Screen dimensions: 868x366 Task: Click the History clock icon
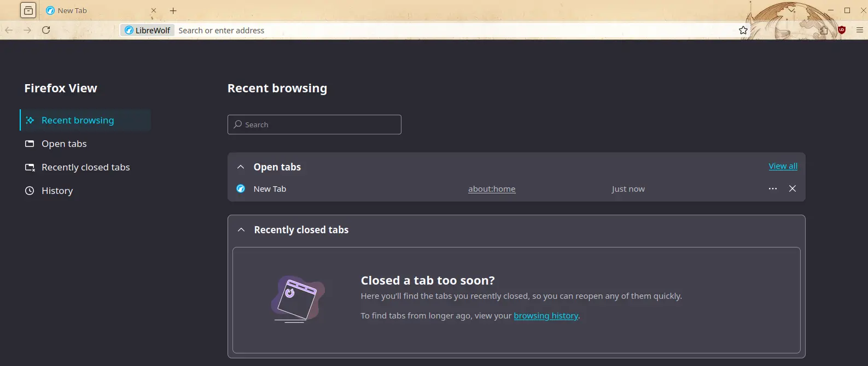tap(30, 191)
